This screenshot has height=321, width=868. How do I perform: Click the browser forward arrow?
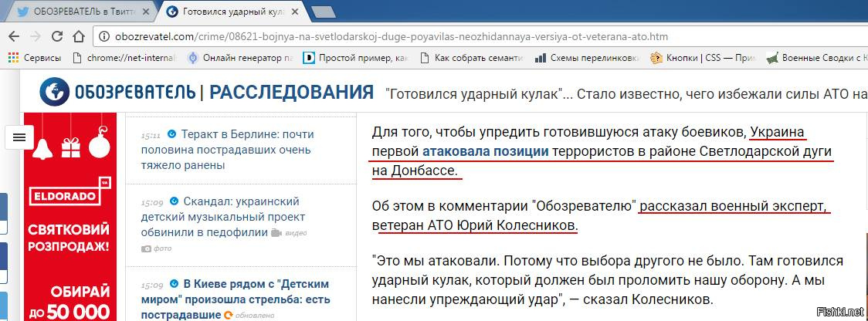(36, 36)
